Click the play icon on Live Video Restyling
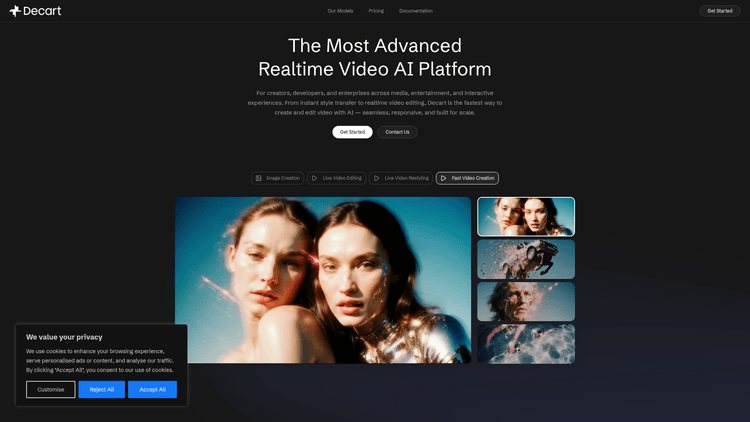 377,178
